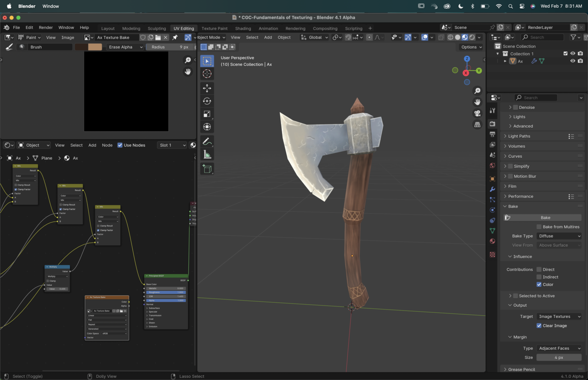Activate the Annotate pencil tool
Viewport: 588px width, 380px height.
click(207, 142)
